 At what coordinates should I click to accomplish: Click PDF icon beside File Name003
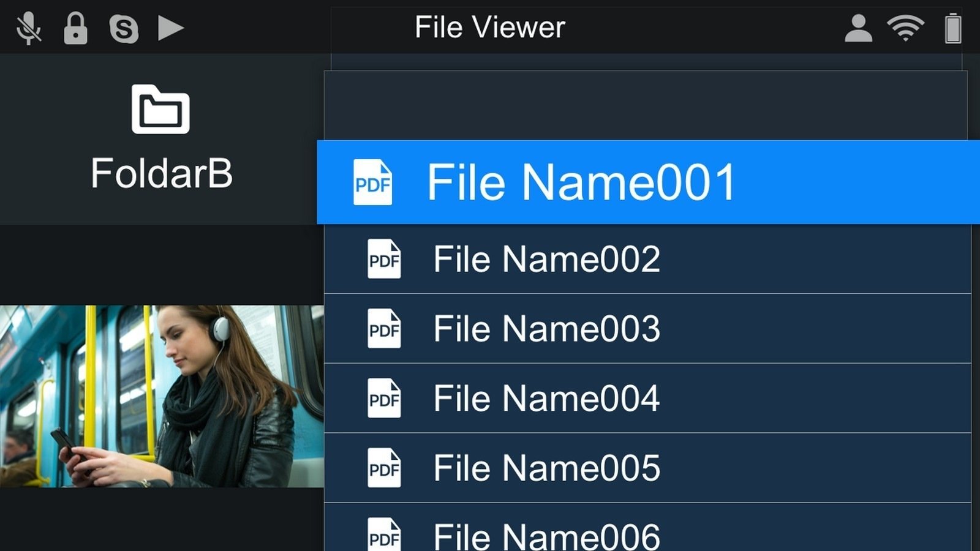click(384, 329)
